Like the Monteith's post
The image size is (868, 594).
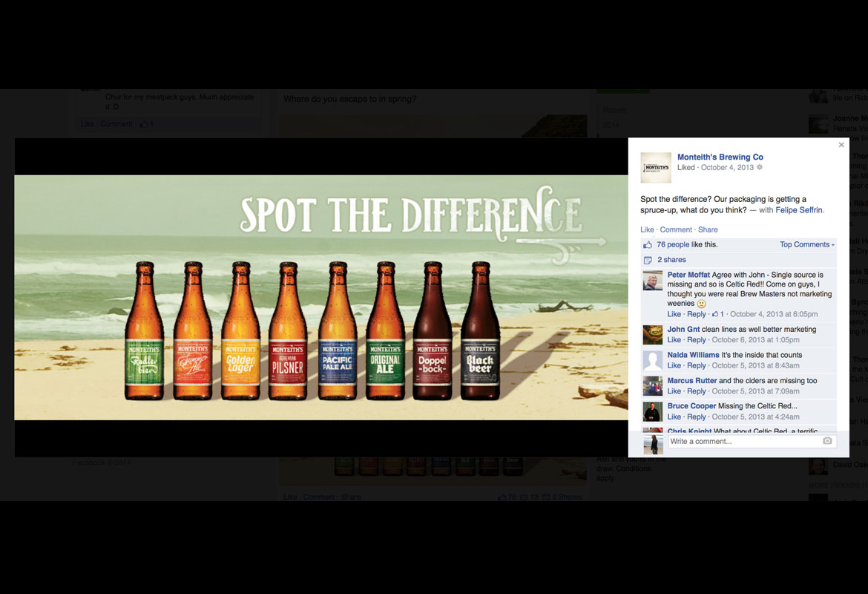pos(647,230)
